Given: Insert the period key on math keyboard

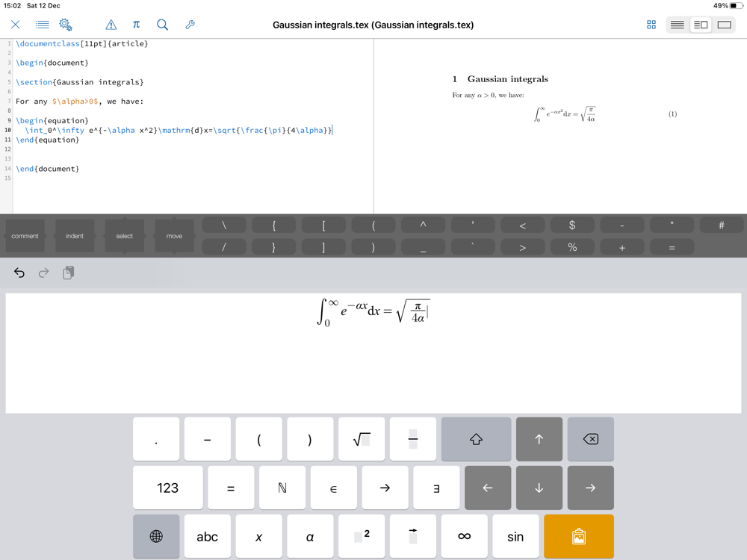Looking at the screenshot, I should (x=156, y=439).
